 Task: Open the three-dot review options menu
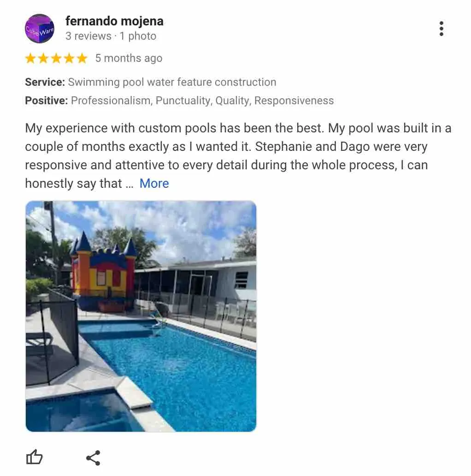442,29
